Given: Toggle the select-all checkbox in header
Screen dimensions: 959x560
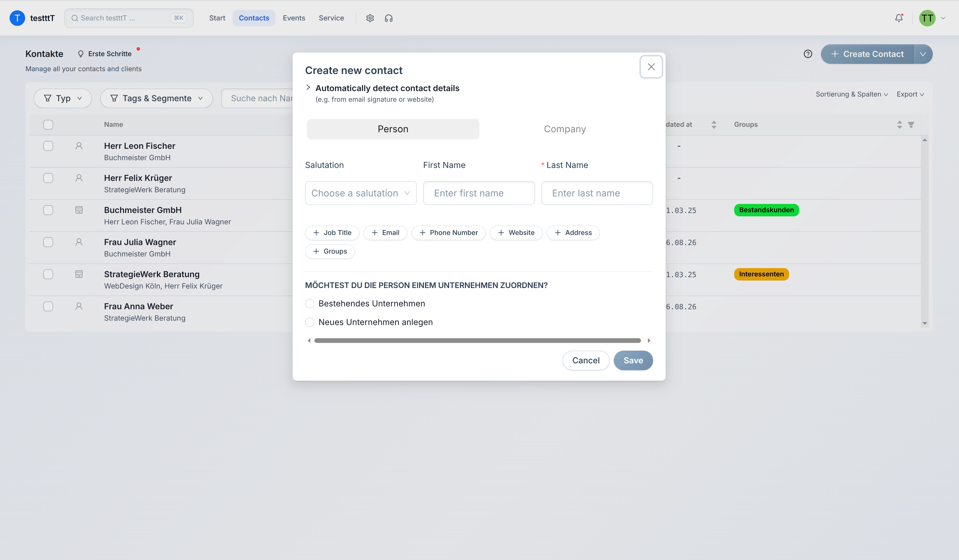Looking at the screenshot, I should 48,124.
